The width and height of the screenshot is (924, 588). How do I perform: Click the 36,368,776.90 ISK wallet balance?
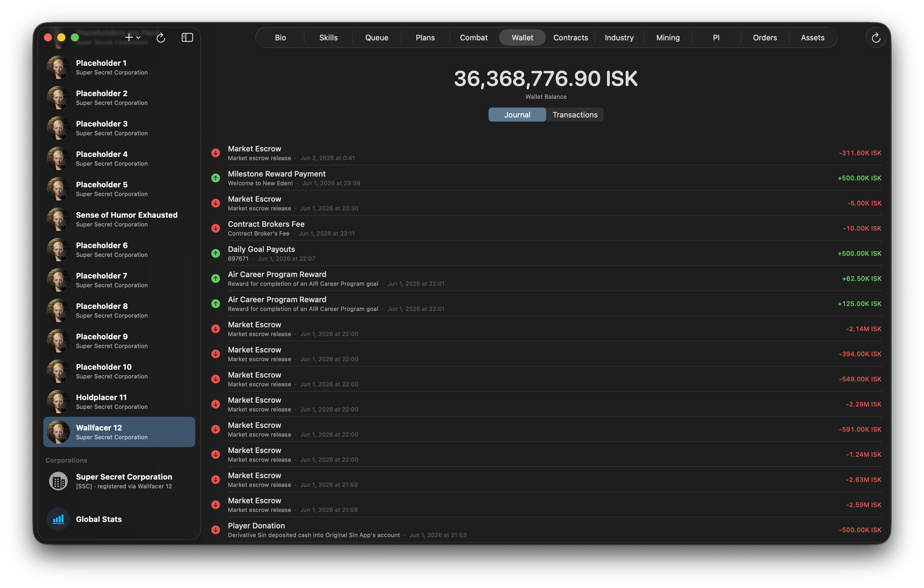coord(546,79)
